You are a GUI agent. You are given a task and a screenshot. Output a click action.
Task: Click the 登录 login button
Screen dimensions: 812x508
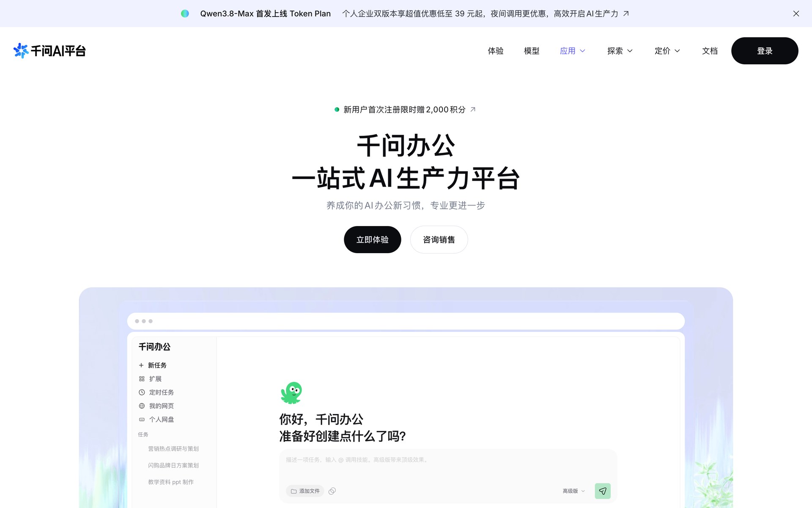coord(765,51)
